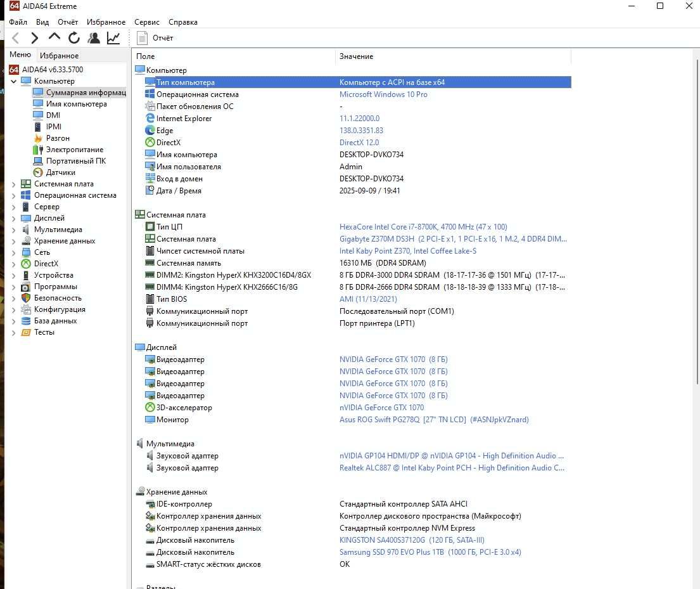Select Имя компьютера in the tree
Viewport: 700px width, 589px height.
[77, 104]
